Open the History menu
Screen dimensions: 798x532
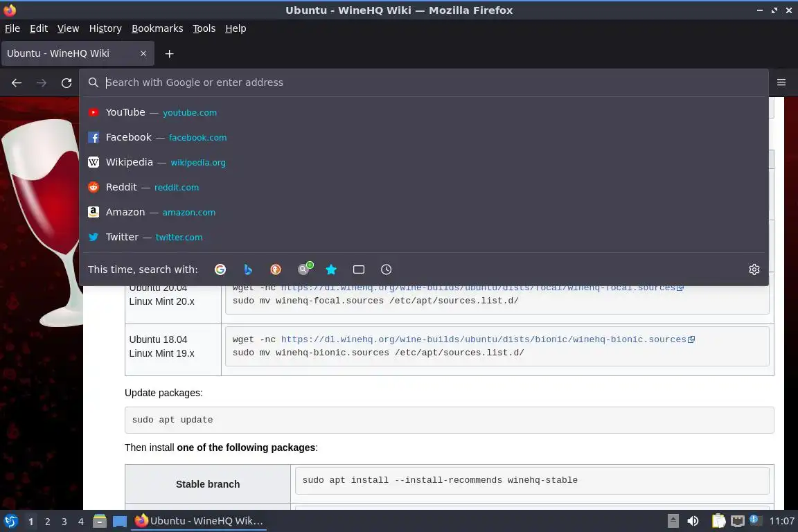click(105, 28)
